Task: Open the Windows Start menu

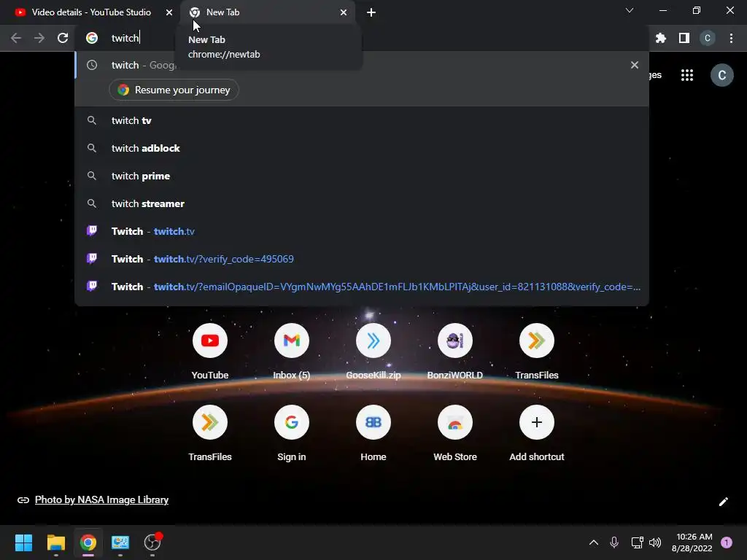Action: [x=23, y=542]
